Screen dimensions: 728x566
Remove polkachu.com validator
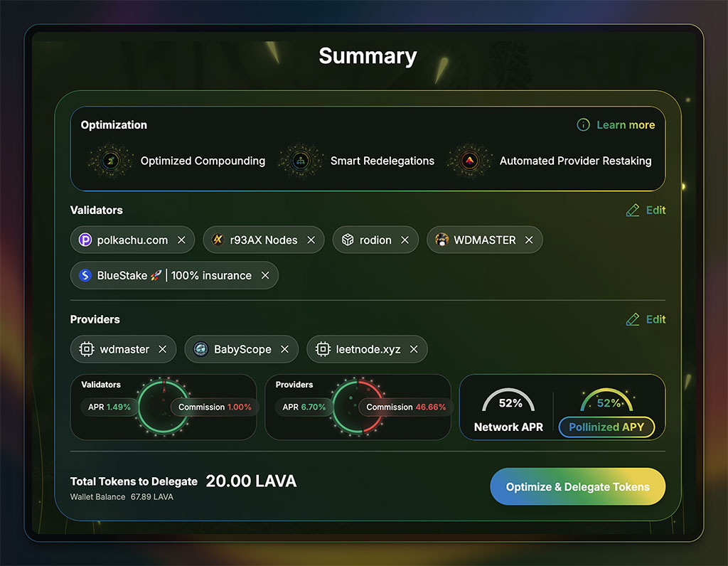181,240
